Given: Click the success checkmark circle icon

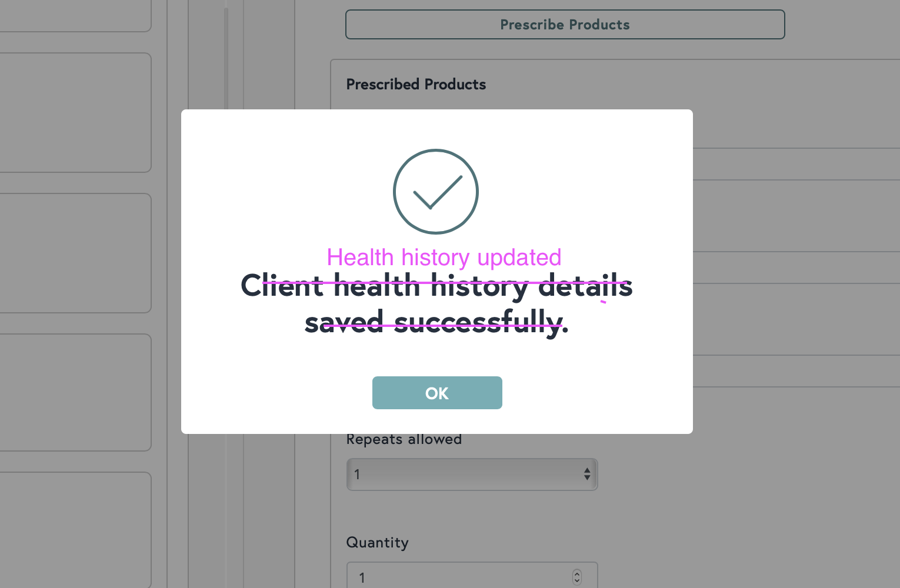Looking at the screenshot, I should [436, 192].
